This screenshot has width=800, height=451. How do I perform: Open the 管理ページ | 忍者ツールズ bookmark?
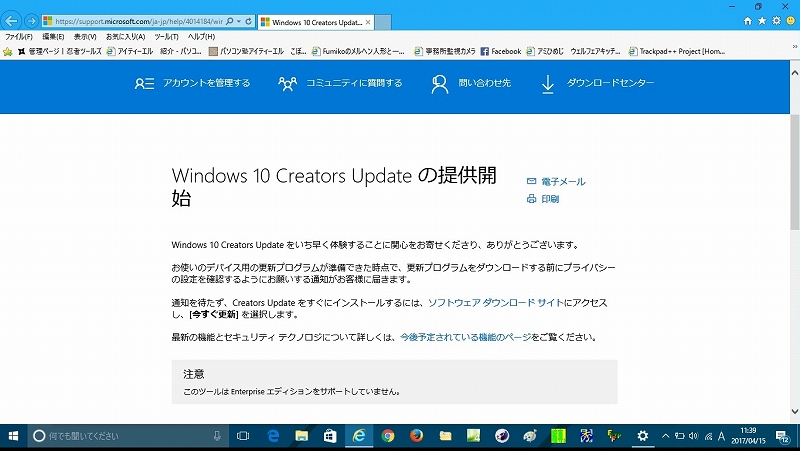tap(59, 52)
